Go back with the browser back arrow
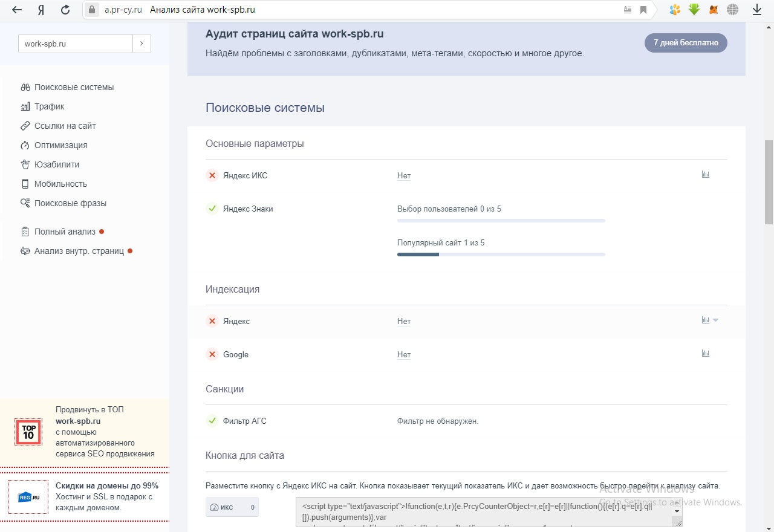774x532 pixels. pos(17,10)
